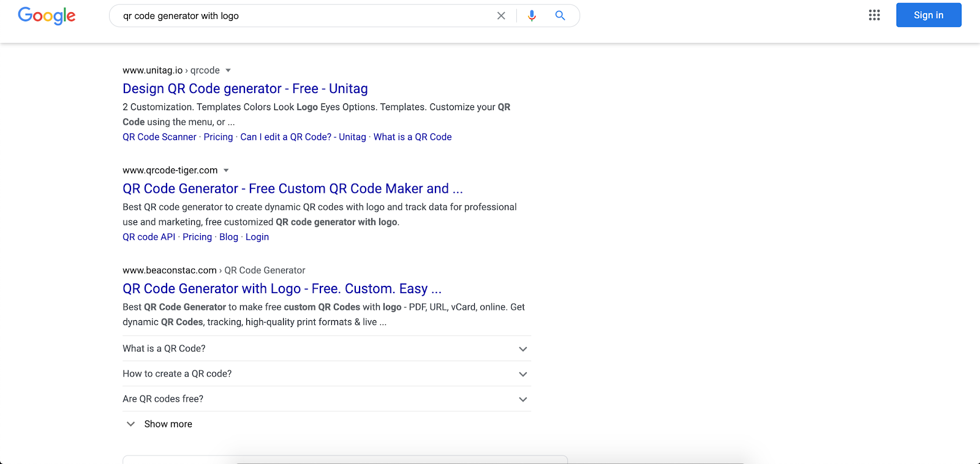The image size is (980, 464).
Task: Open the QR code API sitelink
Action: pos(149,237)
